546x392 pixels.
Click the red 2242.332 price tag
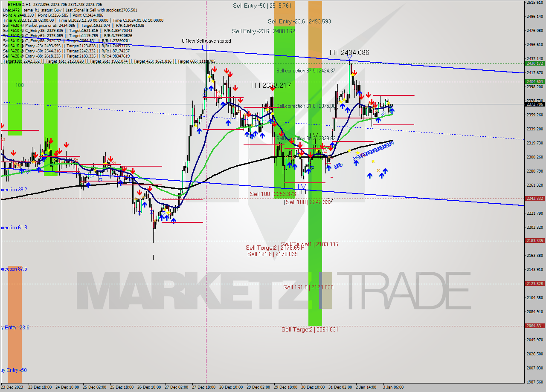click(x=534, y=199)
